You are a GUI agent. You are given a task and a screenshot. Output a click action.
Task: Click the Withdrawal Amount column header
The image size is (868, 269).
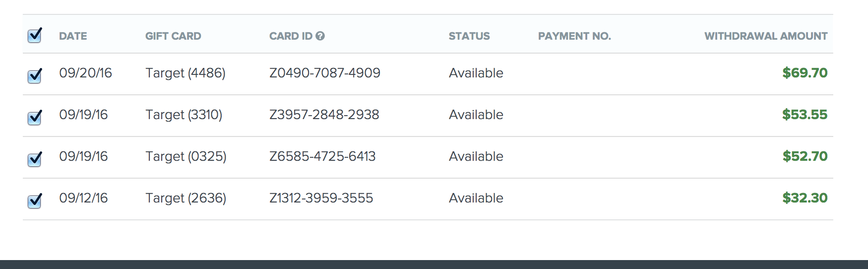click(766, 36)
